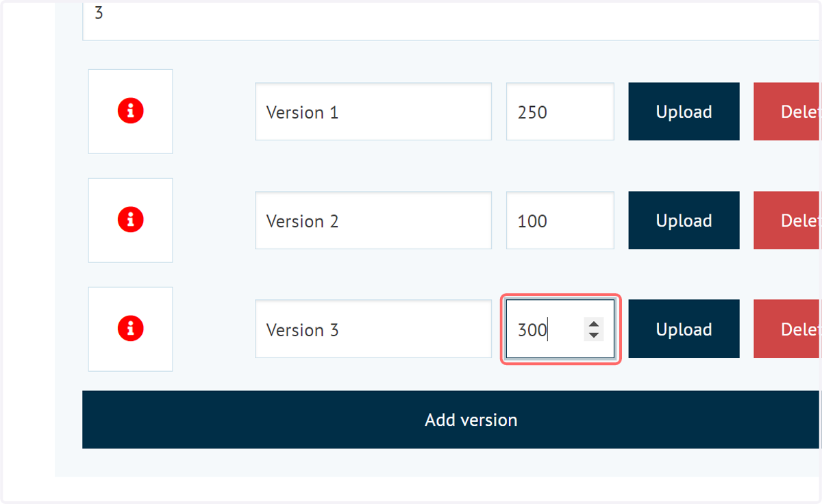The height and width of the screenshot is (504, 822).
Task: Focus the quantity field showing 300
Action: tap(560, 329)
